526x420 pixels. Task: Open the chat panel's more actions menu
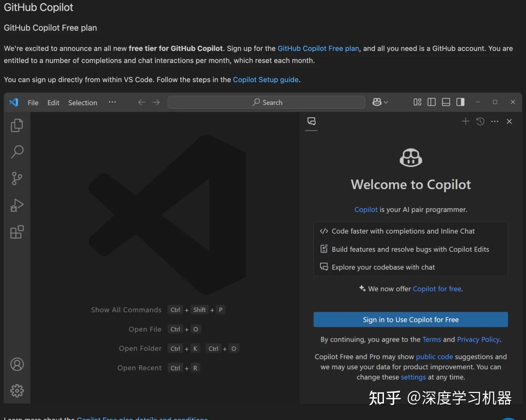point(495,121)
